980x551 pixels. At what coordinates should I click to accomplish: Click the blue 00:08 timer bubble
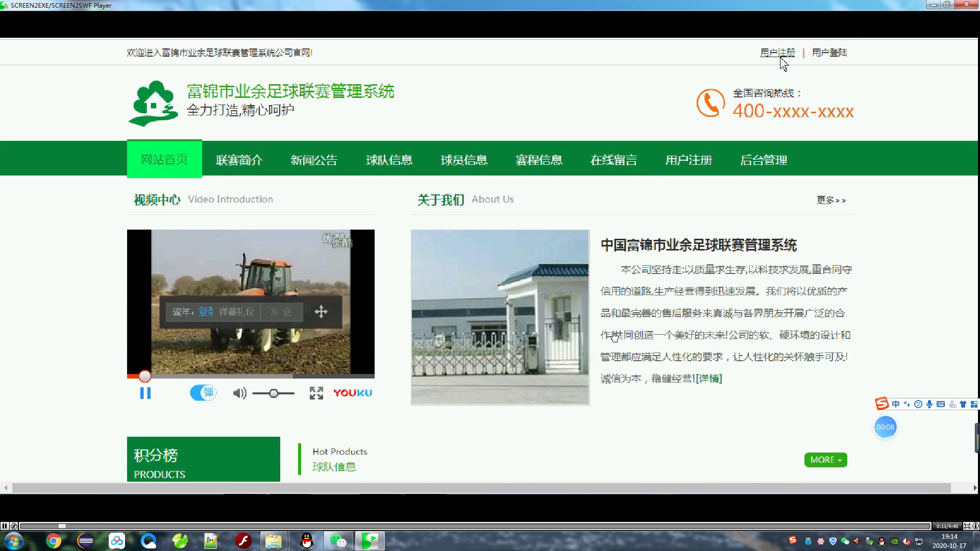[885, 427]
